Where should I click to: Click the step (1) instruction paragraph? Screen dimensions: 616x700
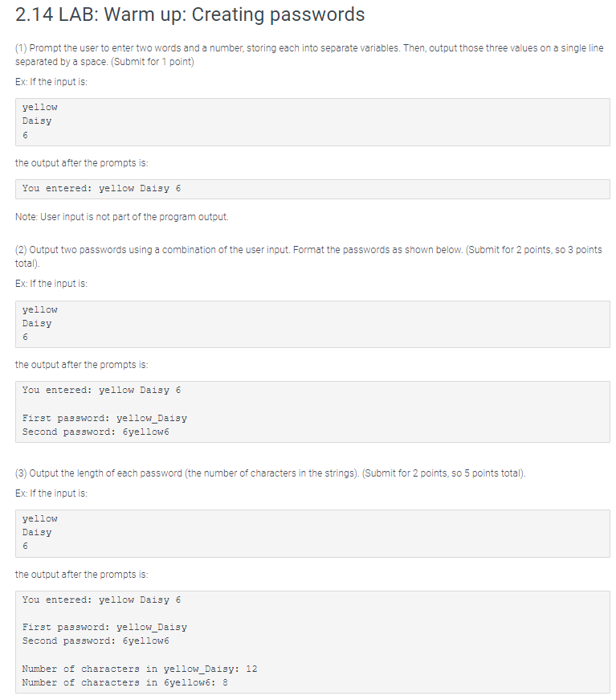pyautogui.click(x=309, y=55)
